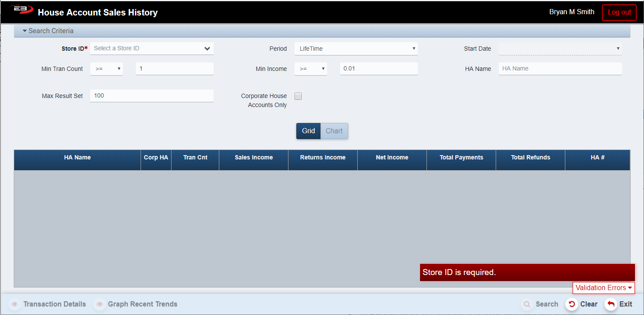Switch to the Chart view tab

[x=334, y=131]
